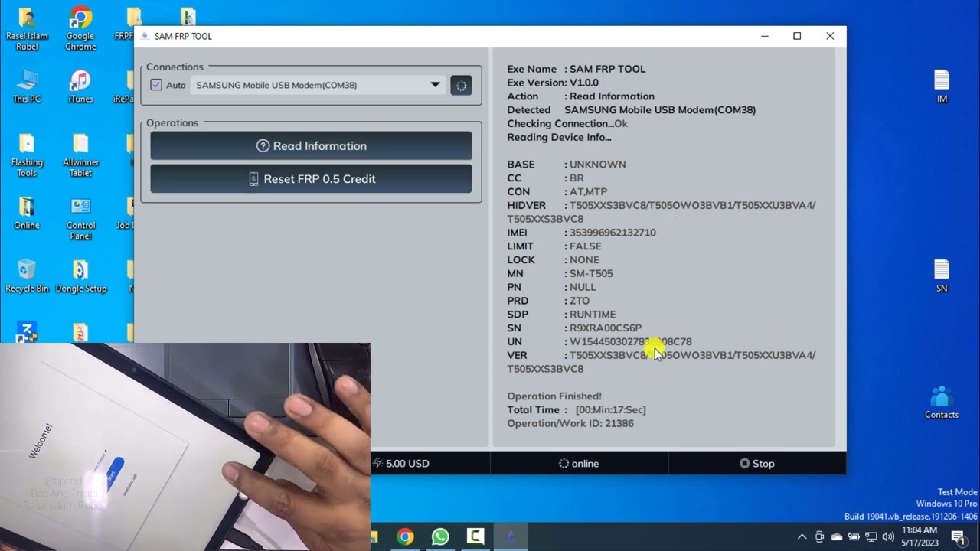Click the Total Time 00:Min:17:Sec line
980x551 pixels.
pyautogui.click(x=577, y=410)
